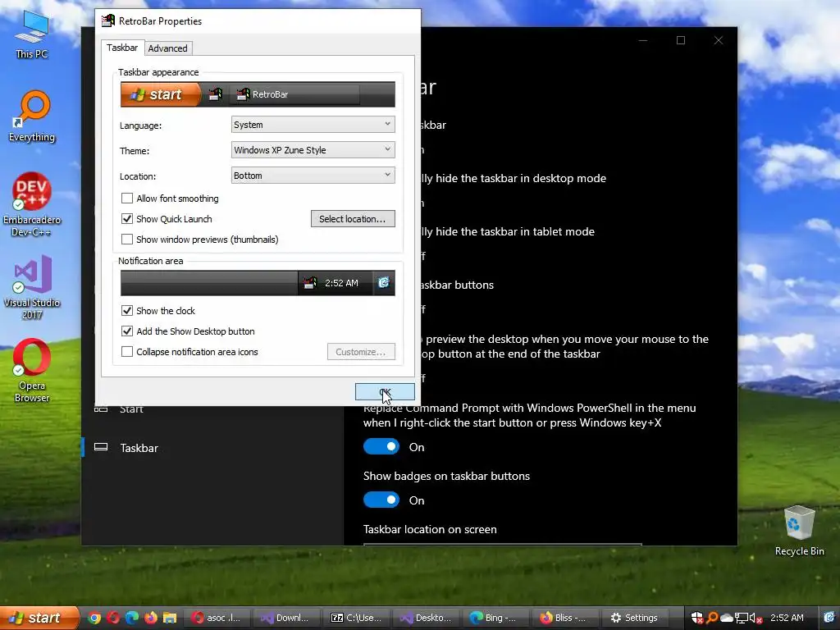Open the Theme dropdown showing Windows XP Zune Style
The image size is (840, 630).
click(313, 150)
